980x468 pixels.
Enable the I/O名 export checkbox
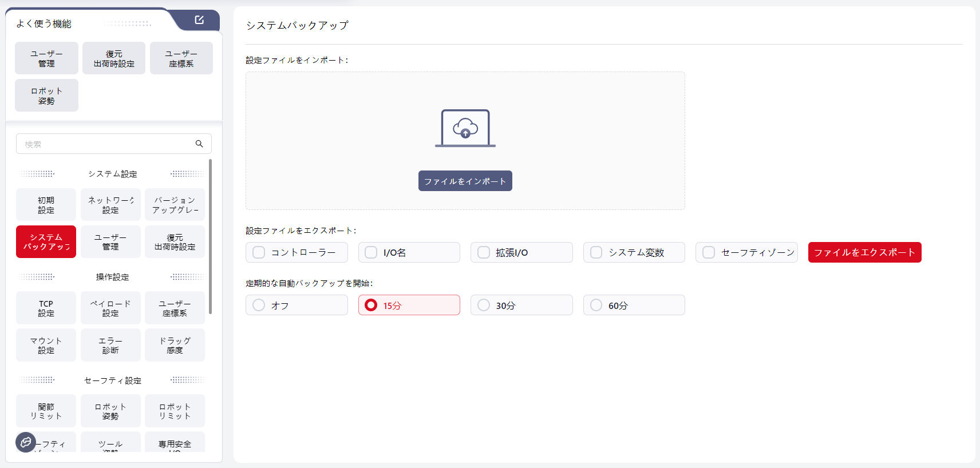pyautogui.click(x=372, y=252)
